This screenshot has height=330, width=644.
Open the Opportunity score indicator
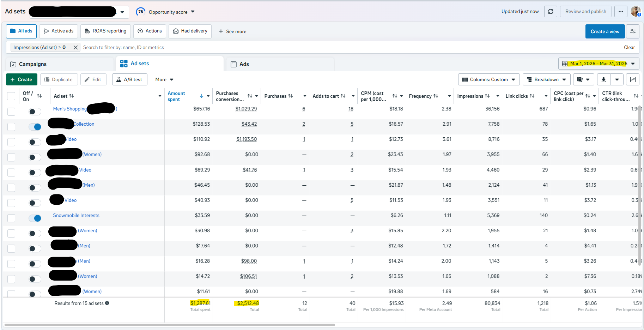point(140,12)
